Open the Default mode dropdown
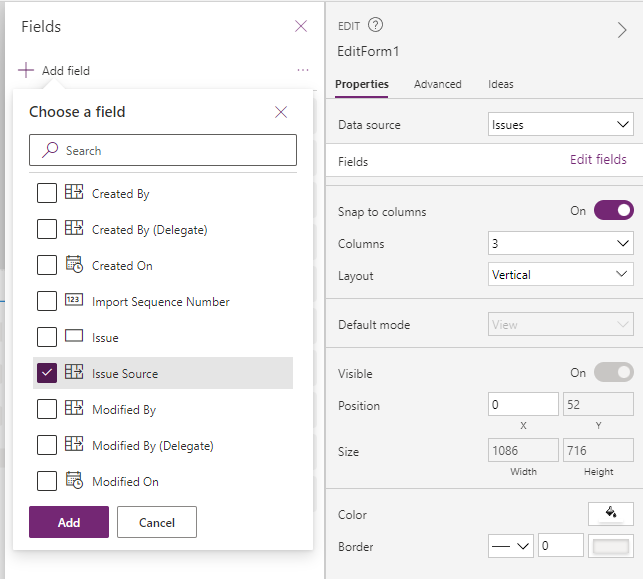Screen dimensions: 643x579 [x=561, y=324]
